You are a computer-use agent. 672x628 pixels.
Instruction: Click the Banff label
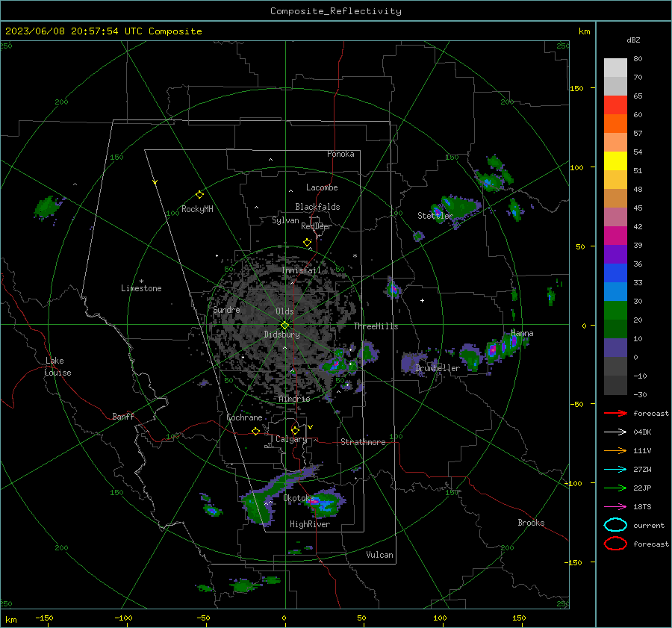pos(123,416)
